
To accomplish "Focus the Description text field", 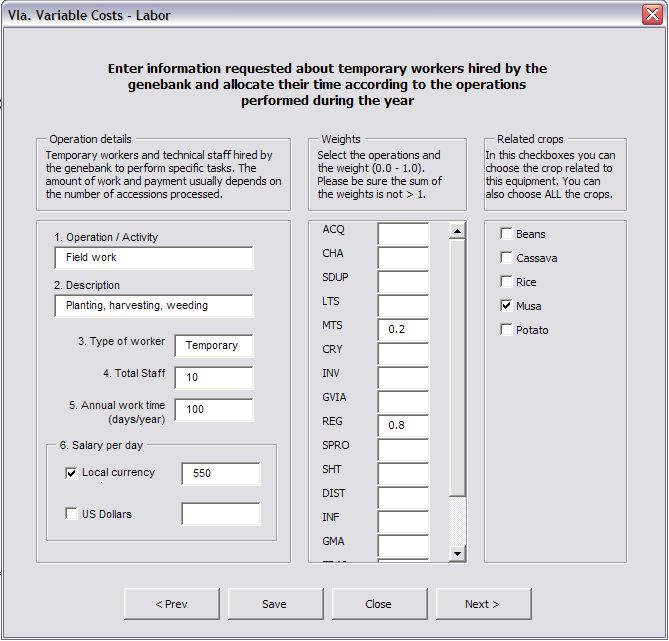I will (x=154, y=306).
